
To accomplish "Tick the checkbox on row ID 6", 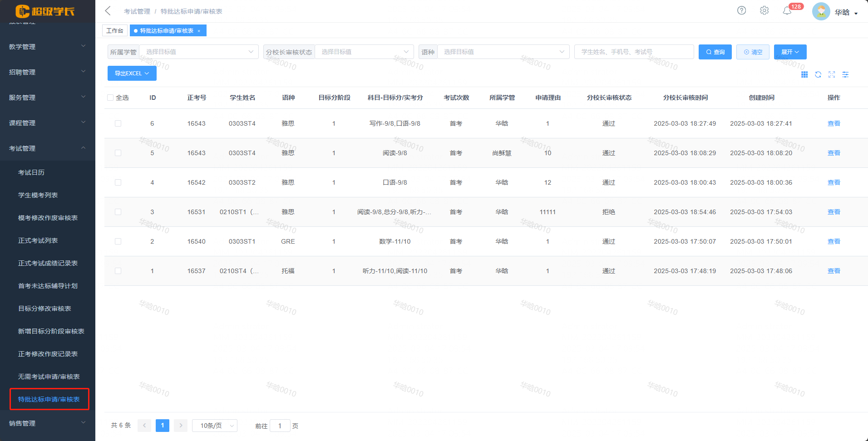I will (118, 123).
